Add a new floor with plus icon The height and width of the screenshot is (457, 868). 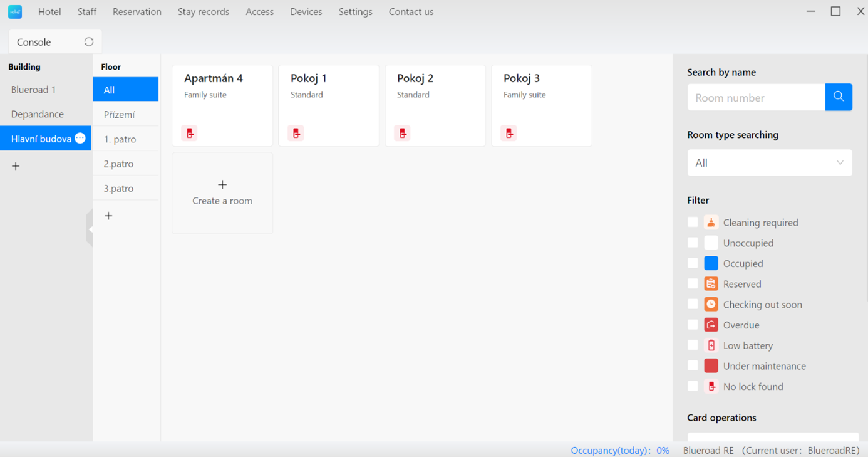click(x=108, y=216)
